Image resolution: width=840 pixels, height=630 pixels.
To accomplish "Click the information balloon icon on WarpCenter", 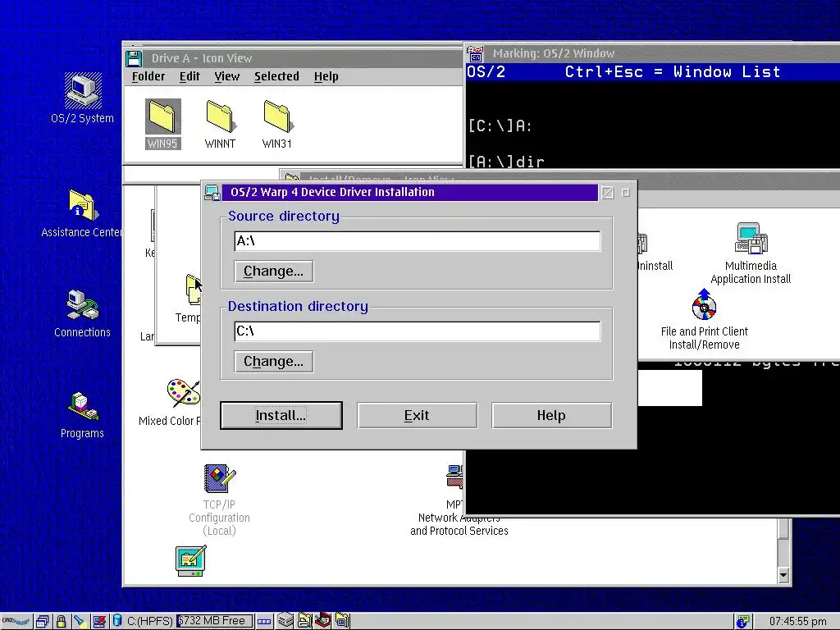I will point(742,622).
